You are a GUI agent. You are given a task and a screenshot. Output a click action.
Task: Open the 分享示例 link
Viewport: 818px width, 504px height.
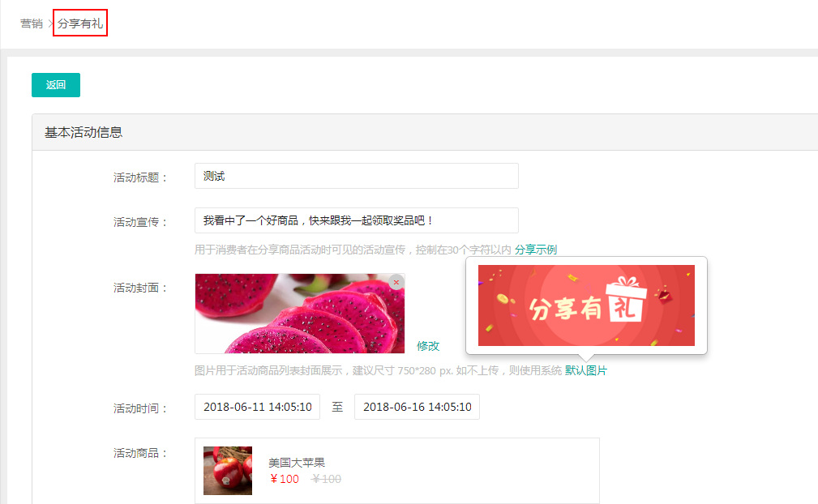click(x=536, y=250)
